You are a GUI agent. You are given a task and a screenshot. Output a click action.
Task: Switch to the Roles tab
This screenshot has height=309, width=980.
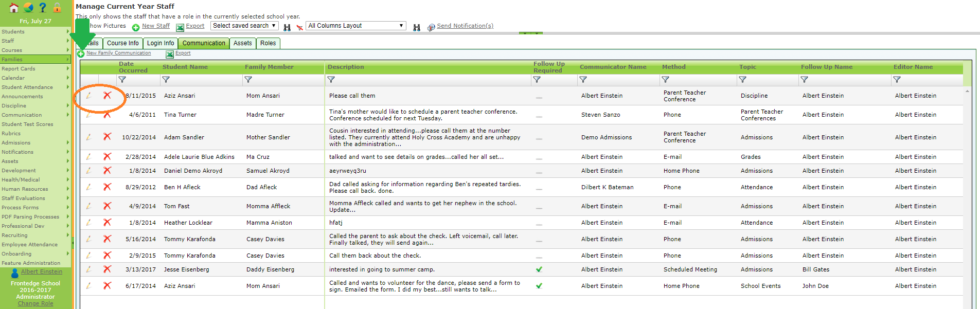(268, 43)
